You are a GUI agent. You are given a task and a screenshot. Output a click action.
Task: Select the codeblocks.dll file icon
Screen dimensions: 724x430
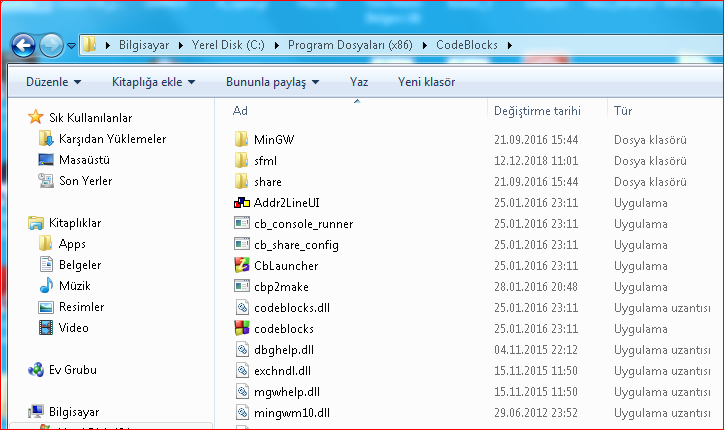tap(242, 307)
